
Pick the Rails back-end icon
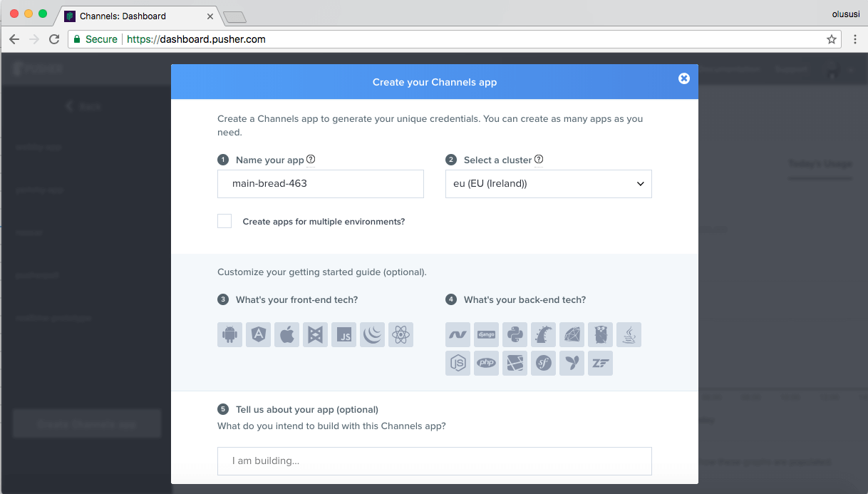[543, 334]
